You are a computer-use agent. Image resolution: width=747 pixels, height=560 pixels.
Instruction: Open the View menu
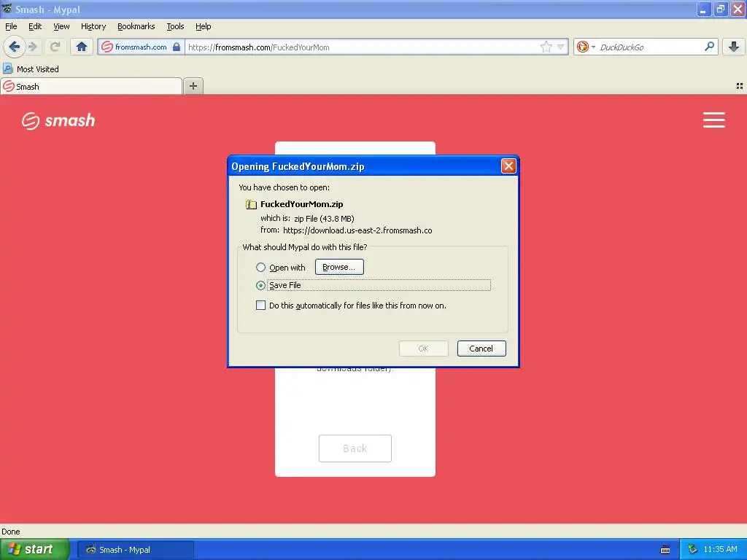coord(61,26)
